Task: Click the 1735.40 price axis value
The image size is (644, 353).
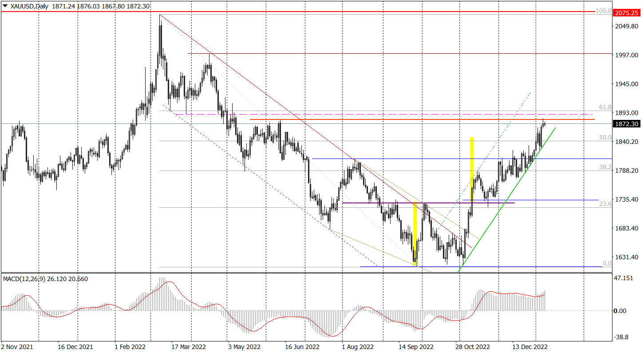Action: 627,199
